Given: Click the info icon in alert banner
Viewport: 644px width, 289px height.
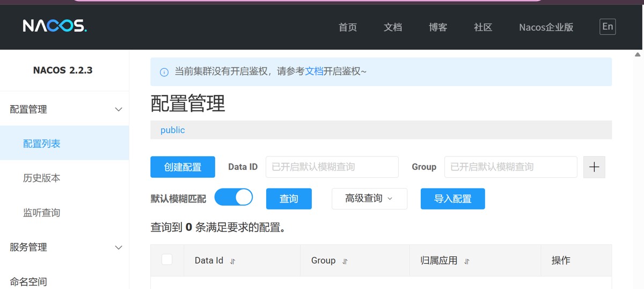Looking at the screenshot, I should [164, 72].
